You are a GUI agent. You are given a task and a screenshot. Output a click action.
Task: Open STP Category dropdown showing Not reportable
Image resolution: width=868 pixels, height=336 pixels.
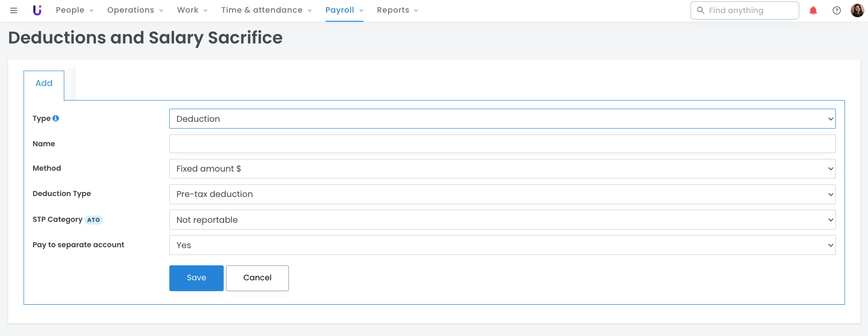[x=502, y=220]
